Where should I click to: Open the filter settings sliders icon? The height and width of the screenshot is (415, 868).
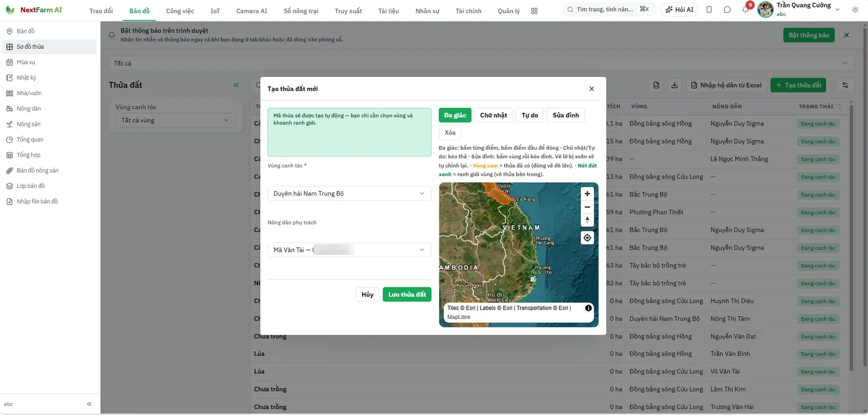[x=845, y=85]
